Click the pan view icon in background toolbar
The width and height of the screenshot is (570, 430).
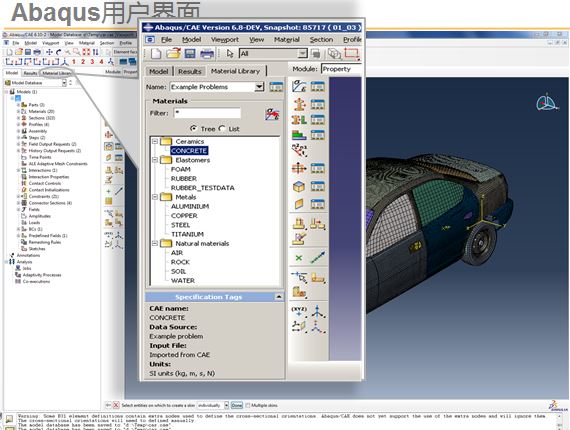(49, 52)
